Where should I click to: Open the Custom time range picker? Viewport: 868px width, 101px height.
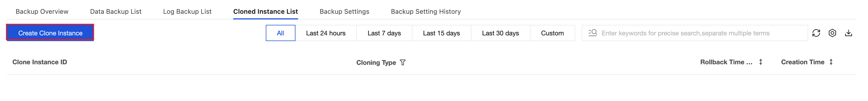click(552, 33)
